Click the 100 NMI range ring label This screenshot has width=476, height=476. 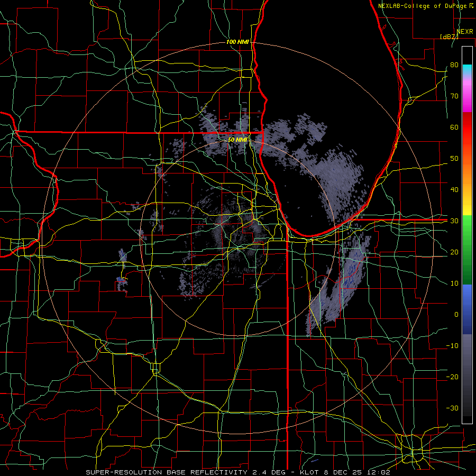coord(237,42)
